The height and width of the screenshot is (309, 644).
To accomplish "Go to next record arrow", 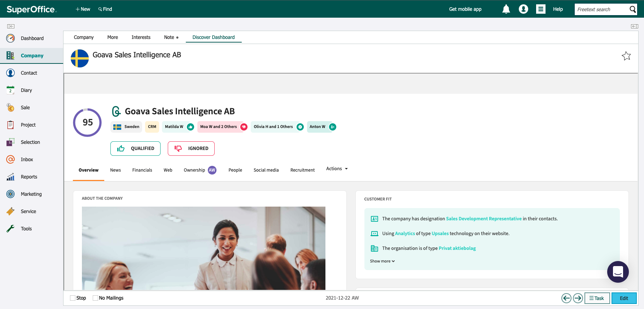I will point(578,298).
